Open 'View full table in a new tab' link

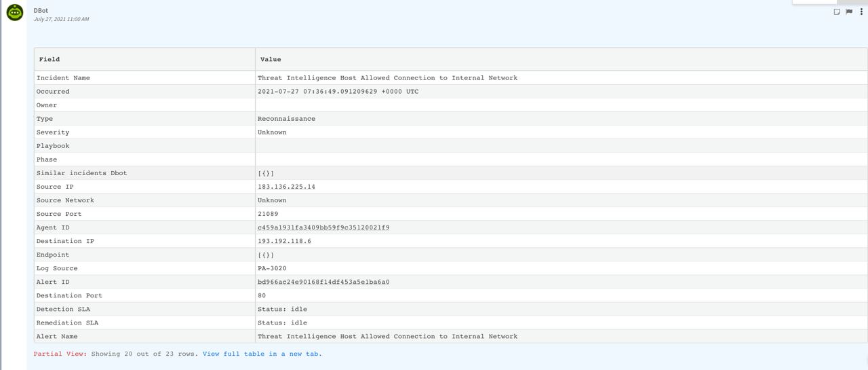click(x=262, y=354)
